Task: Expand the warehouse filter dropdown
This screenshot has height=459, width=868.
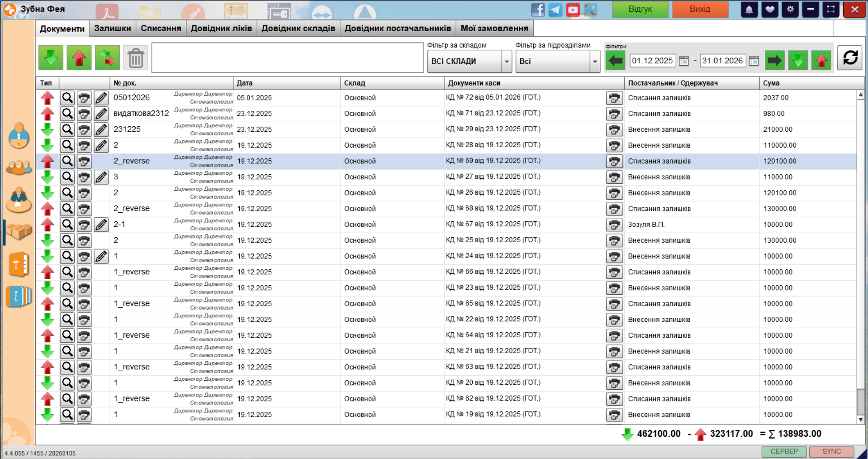Action: click(x=507, y=62)
